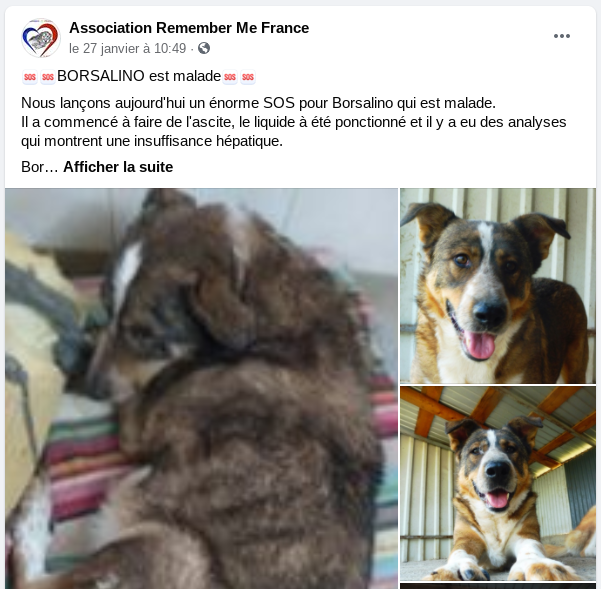Open the post timestamp '27 janvier à 10:49'
Viewport: 601px width, 589px height.
click(128, 48)
